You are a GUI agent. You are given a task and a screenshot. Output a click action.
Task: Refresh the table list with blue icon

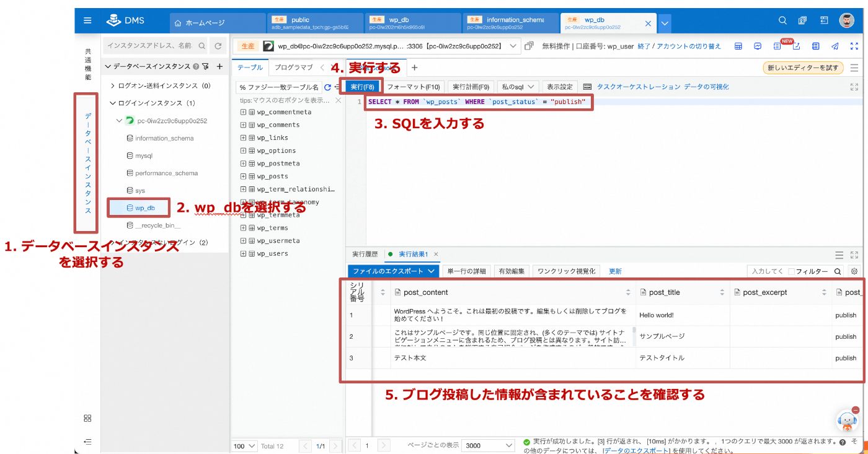328,87
